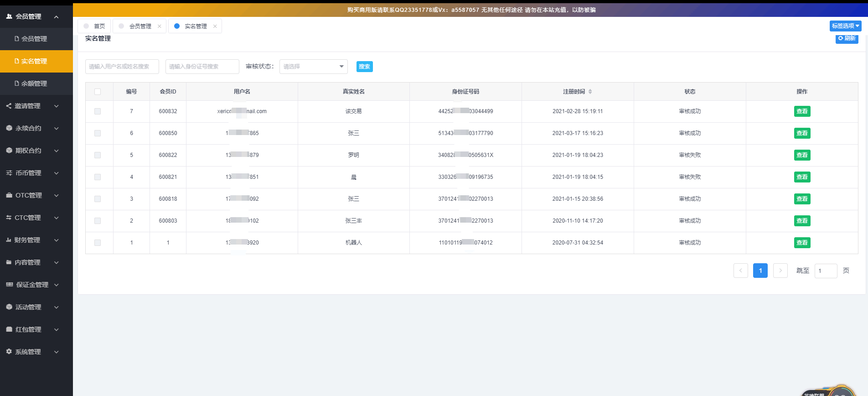Open 系统管理 gear menu in sidebar

pyautogui.click(x=32, y=352)
